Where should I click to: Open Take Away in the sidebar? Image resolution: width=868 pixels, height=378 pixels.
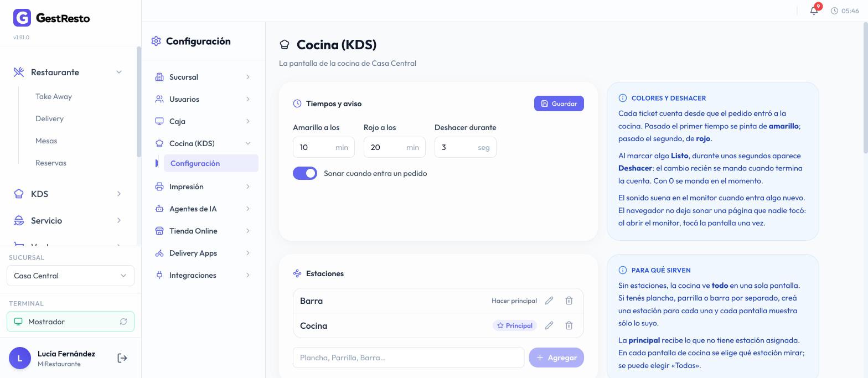54,96
